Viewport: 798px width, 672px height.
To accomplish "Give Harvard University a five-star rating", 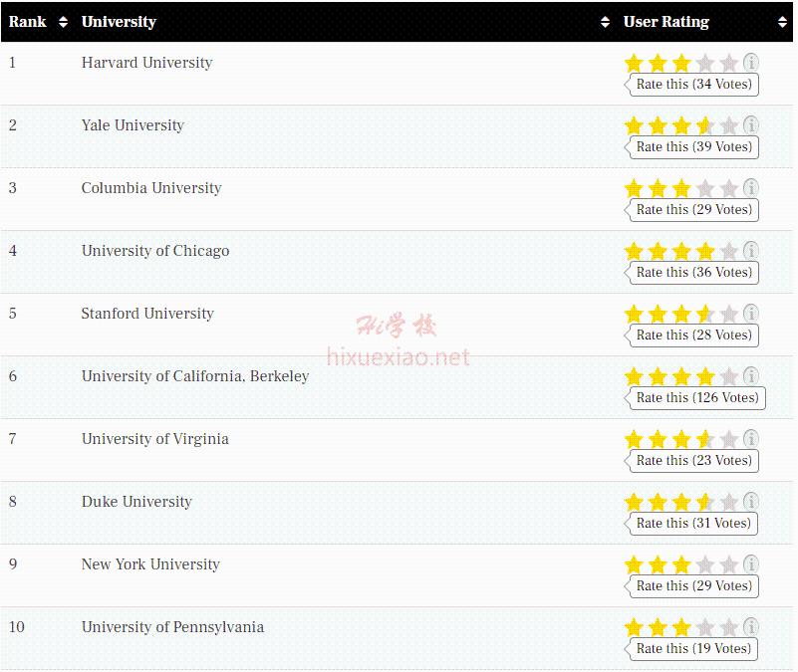I will tap(729, 63).
